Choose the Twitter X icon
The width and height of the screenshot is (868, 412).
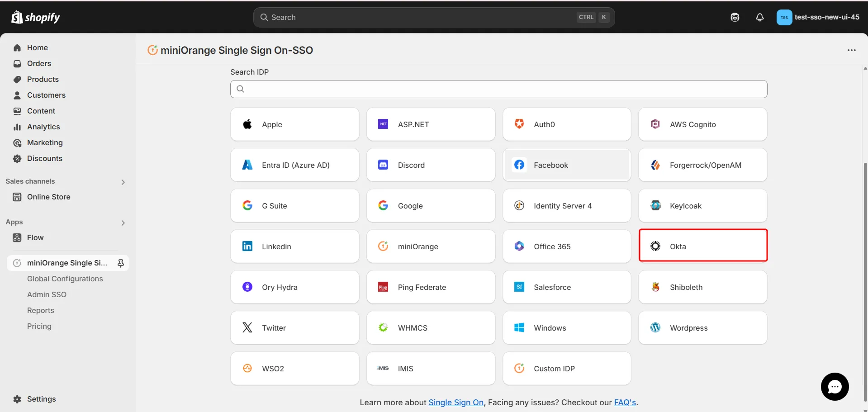[x=247, y=327]
